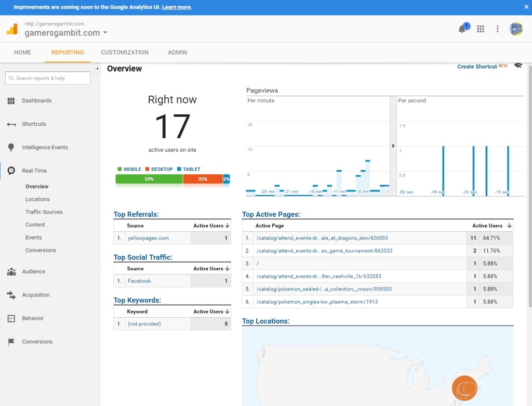Open the Behavior section icon
The width and height of the screenshot is (532, 406).
point(11,318)
